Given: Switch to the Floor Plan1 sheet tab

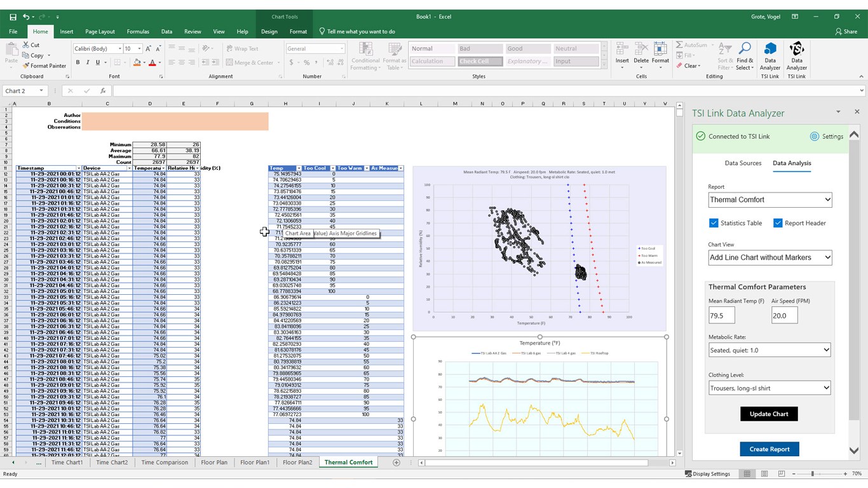Looking at the screenshot, I should (x=255, y=463).
